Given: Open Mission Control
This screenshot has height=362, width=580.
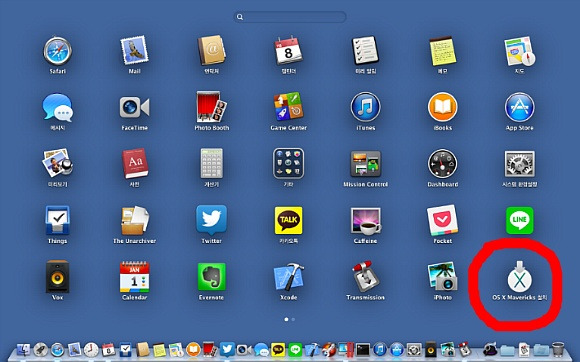Looking at the screenshot, I should [365, 164].
